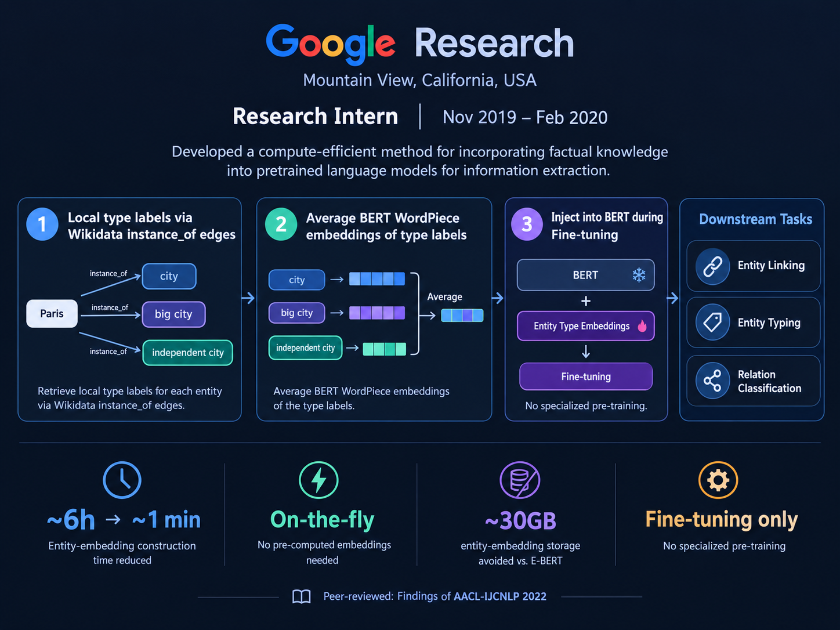The height and width of the screenshot is (630, 840).
Task: Click the purple Fine-tuning box in step 3
Action: point(586,376)
